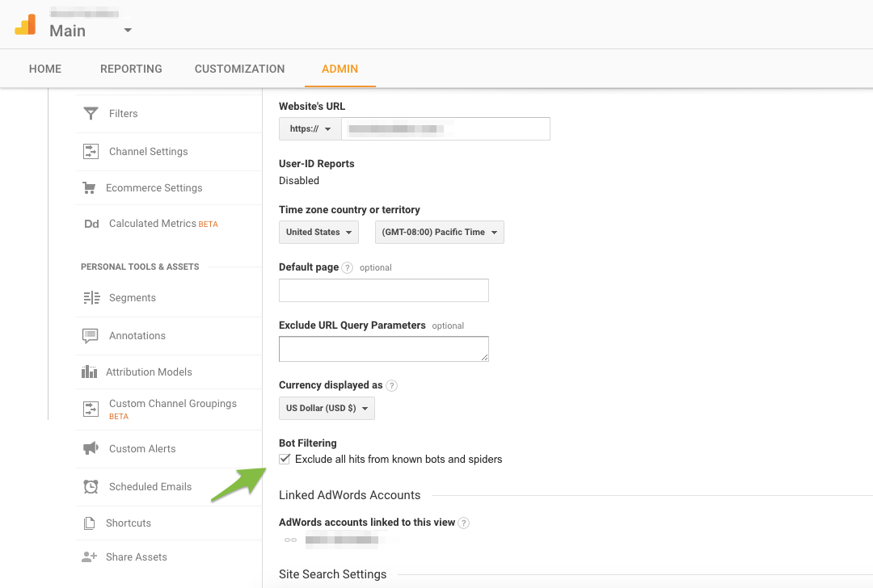
Task: Open the Pacific Time zone dropdown
Action: tap(439, 232)
